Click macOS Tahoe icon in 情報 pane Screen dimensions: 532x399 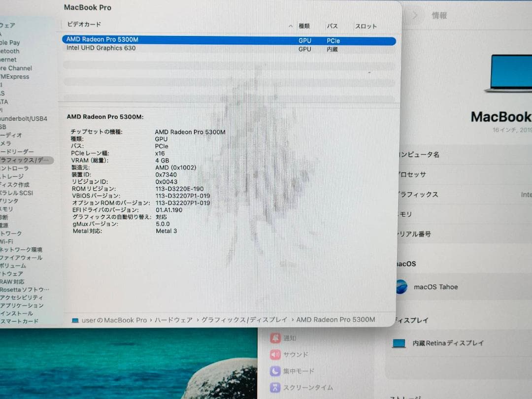(x=402, y=287)
